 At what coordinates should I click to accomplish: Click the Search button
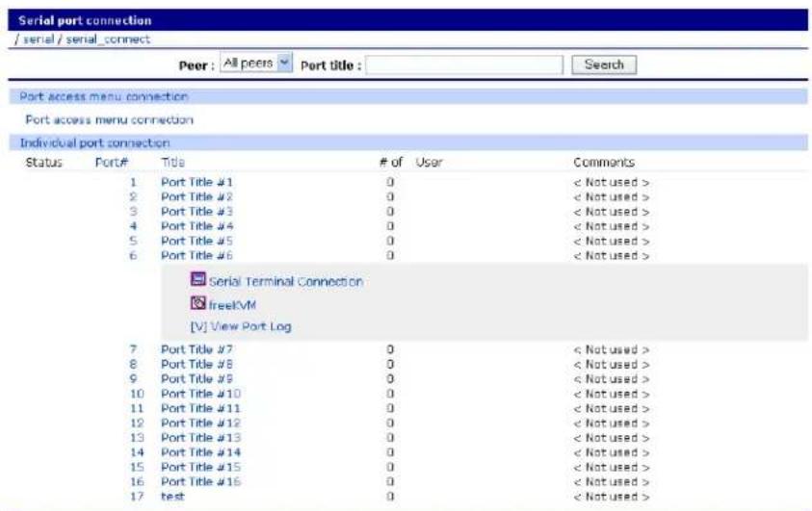(604, 64)
